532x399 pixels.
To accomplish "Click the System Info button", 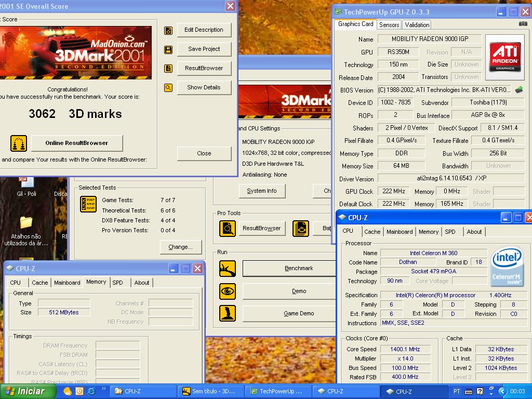I will 262,191.
